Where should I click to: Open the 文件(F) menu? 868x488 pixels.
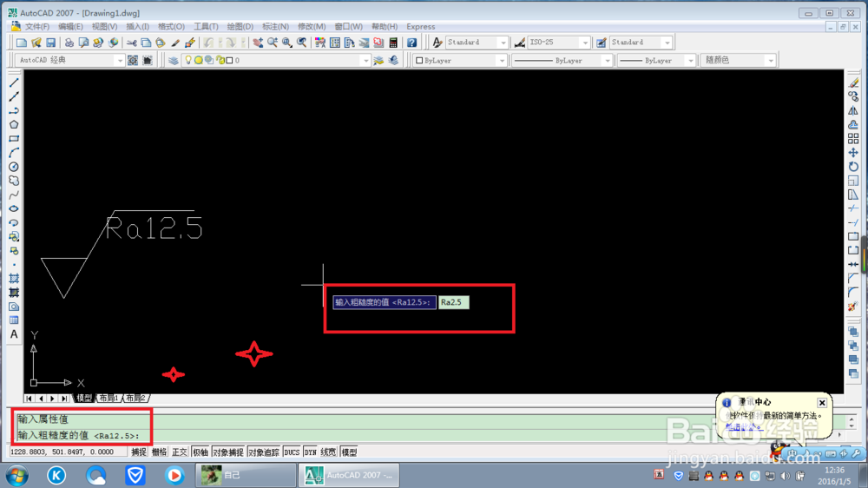[x=37, y=27]
